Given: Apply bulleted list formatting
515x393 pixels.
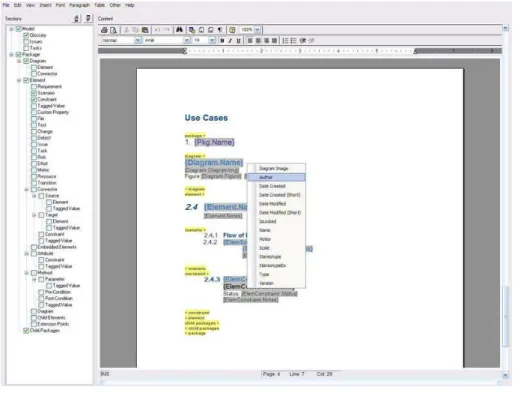Looking at the screenshot, I should pos(293,41).
